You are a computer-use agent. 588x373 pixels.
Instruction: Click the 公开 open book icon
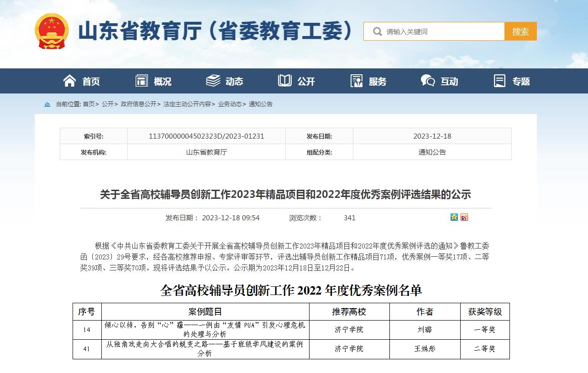tap(285, 81)
